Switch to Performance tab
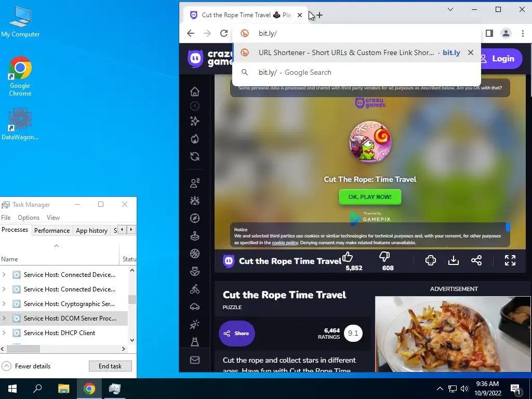The image size is (532, 399). pyautogui.click(x=52, y=230)
